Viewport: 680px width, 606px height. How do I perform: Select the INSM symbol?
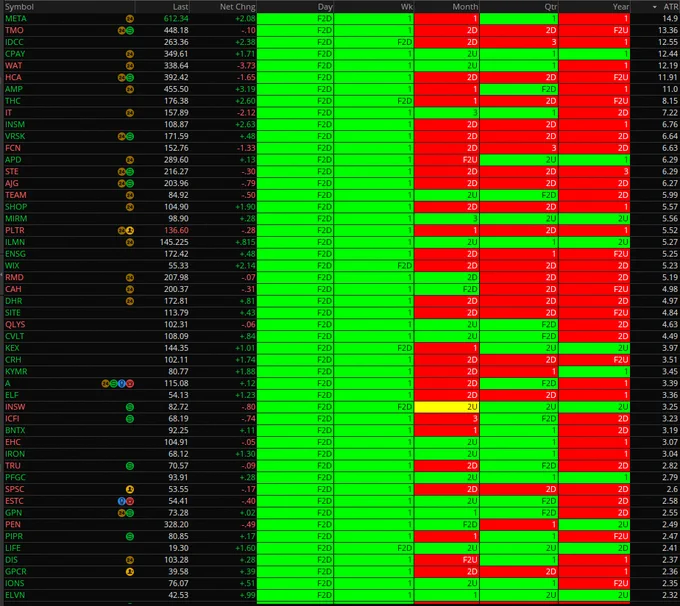tap(15, 124)
